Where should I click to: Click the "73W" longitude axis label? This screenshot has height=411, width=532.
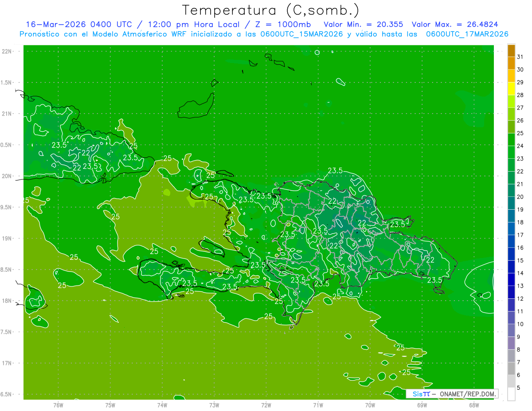[x=214, y=405]
